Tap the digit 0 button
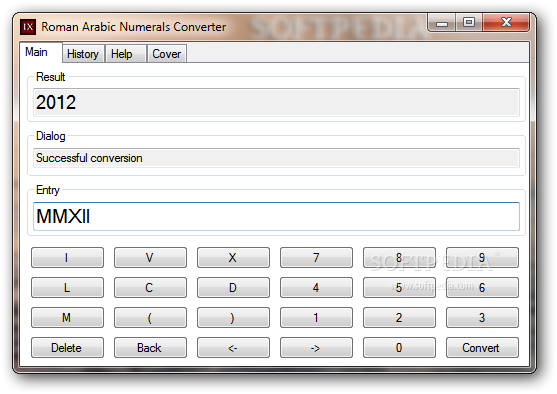 (399, 347)
